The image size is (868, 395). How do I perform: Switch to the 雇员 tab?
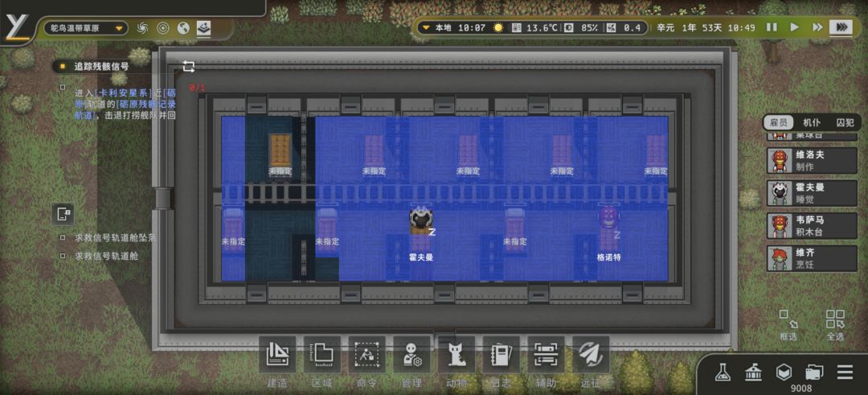[778, 123]
